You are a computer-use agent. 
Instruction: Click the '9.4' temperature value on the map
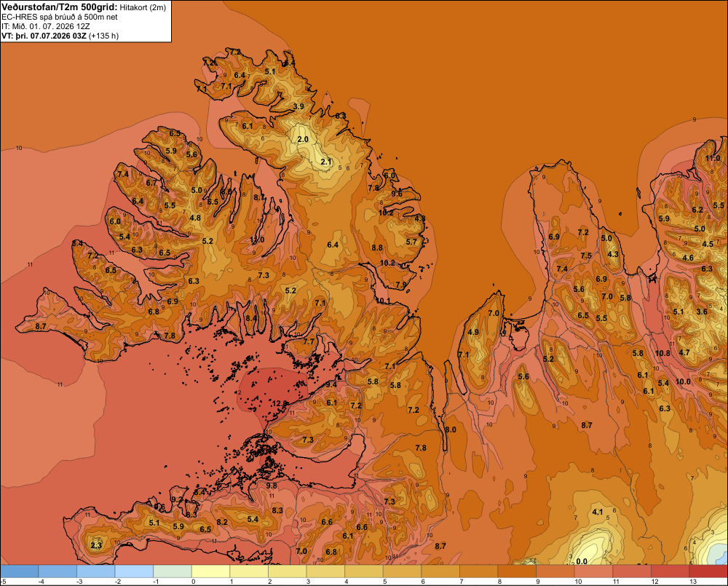click(x=331, y=384)
